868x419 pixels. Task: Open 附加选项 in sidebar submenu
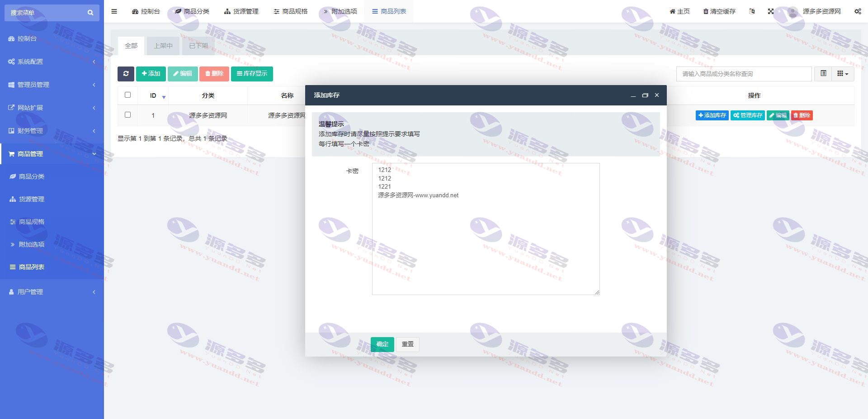click(x=52, y=244)
